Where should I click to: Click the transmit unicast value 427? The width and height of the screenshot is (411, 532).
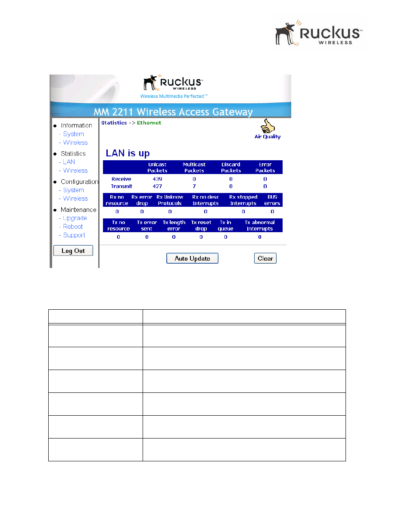pos(157,187)
